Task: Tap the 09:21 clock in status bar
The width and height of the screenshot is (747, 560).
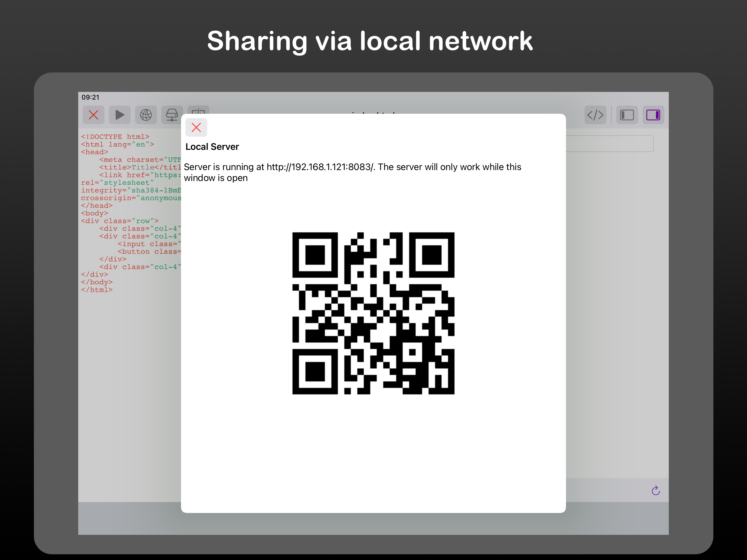Action: coord(91,97)
